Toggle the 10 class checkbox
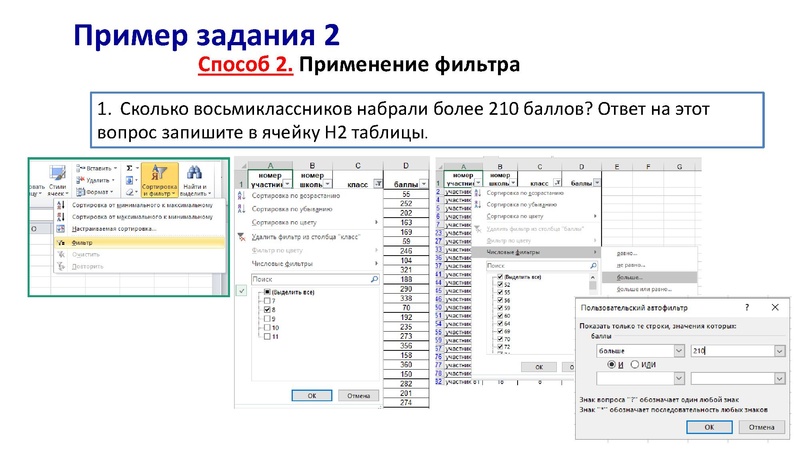The image size is (800, 450). pos(267,328)
